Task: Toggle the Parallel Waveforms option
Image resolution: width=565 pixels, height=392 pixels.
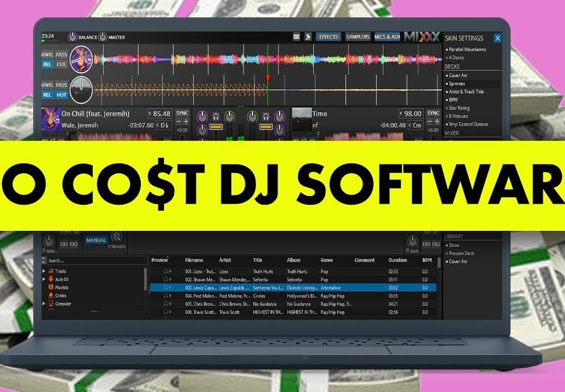Action: [466, 50]
